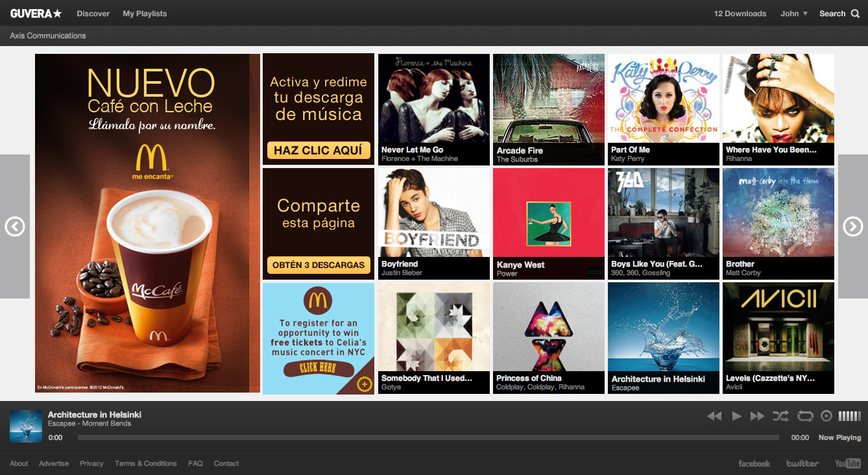Screen dimensions: 868x475
Task: Adjust the volume bars control
Action: click(849, 416)
